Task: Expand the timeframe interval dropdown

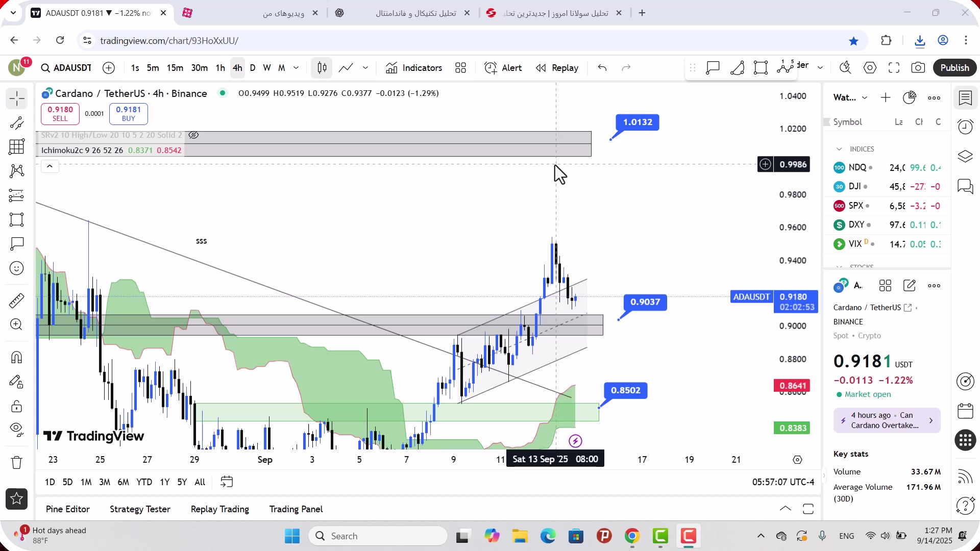Action: (x=296, y=68)
